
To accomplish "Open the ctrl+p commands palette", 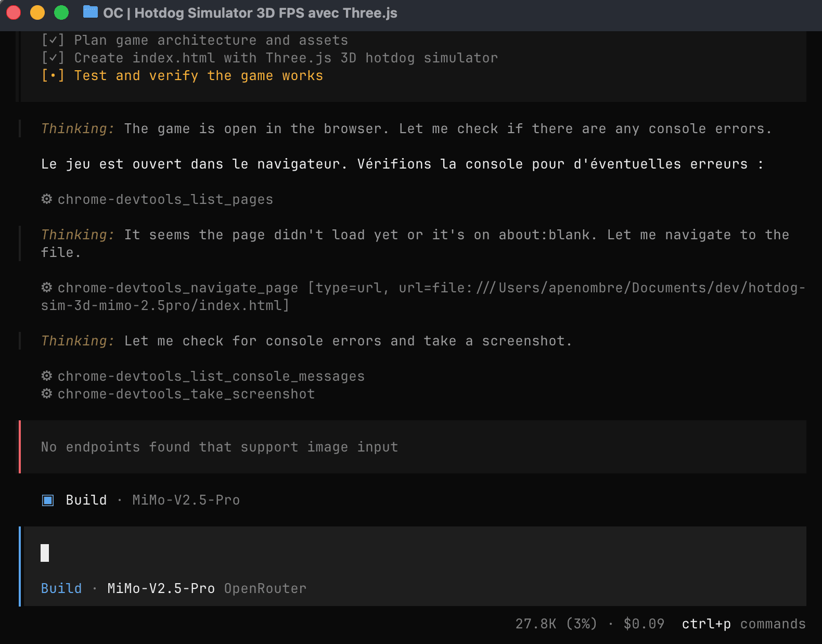I will point(743,624).
